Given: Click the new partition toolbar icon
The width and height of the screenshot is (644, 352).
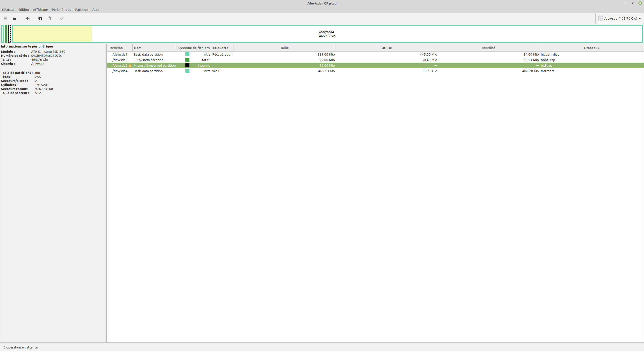Looking at the screenshot, I should click(x=6, y=18).
